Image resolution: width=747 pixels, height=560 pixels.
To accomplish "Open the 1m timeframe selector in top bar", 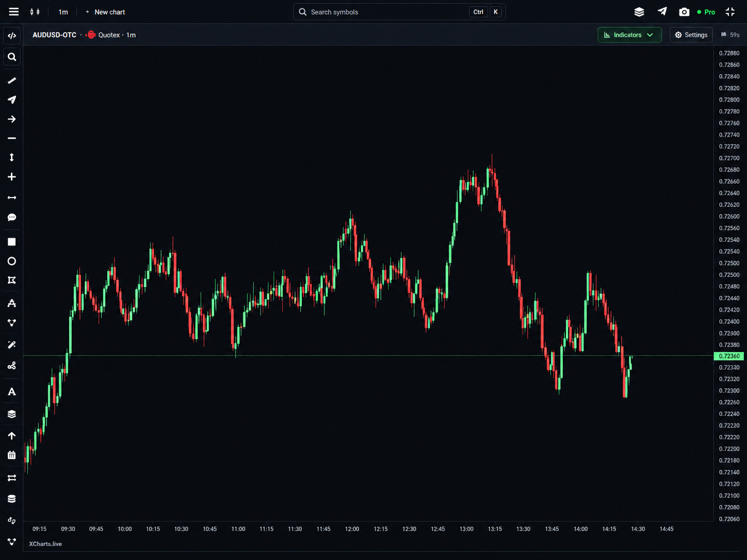I will [63, 12].
